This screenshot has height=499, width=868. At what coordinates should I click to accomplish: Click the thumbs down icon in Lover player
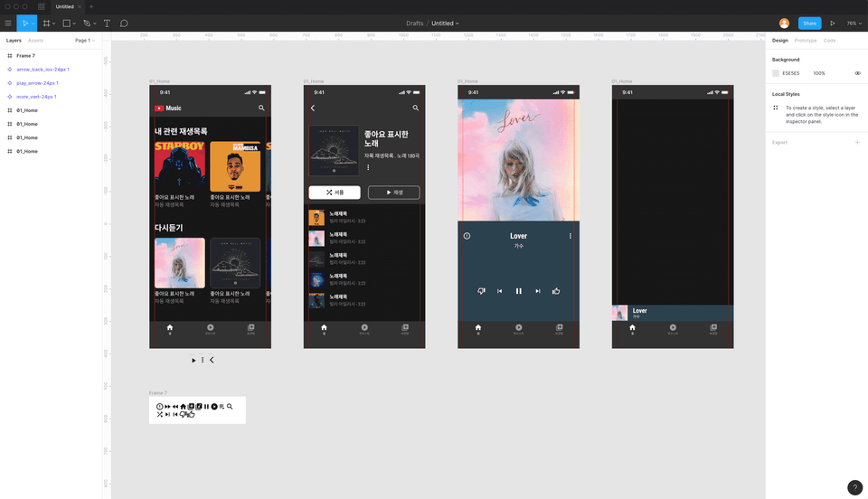tap(481, 291)
